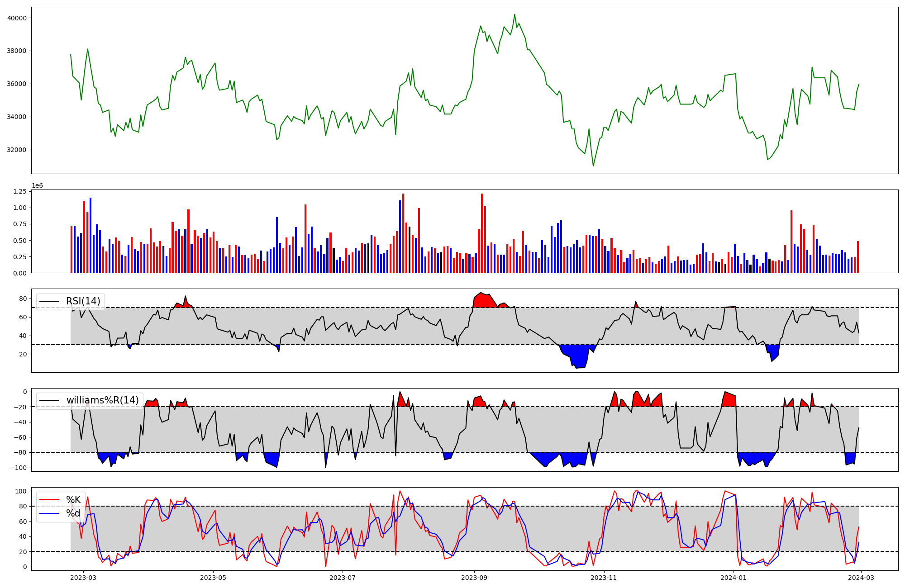The height and width of the screenshot is (588, 905).
Task: Click the 2023-05 x-axis tick label
Action: tap(213, 578)
